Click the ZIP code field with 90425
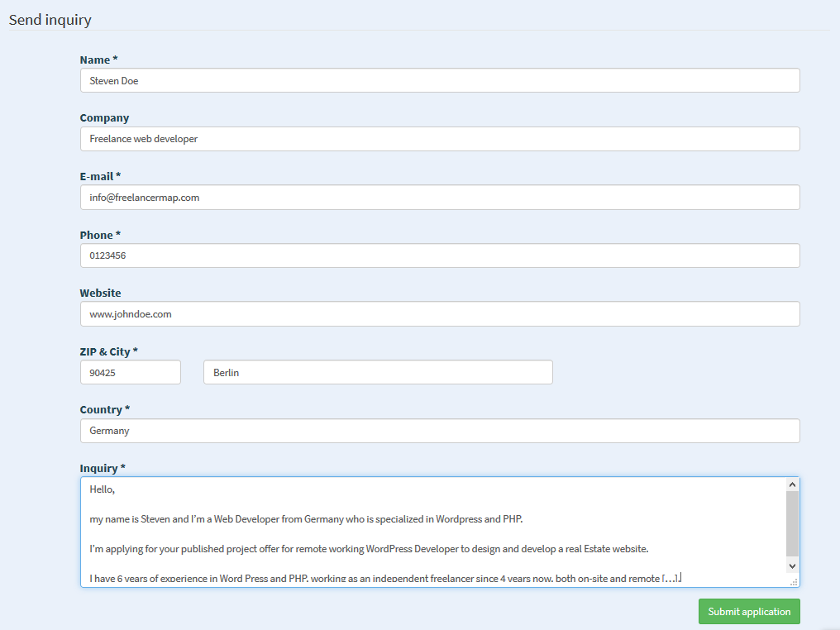The height and width of the screenshot is (630, 840). coord(130,372)
